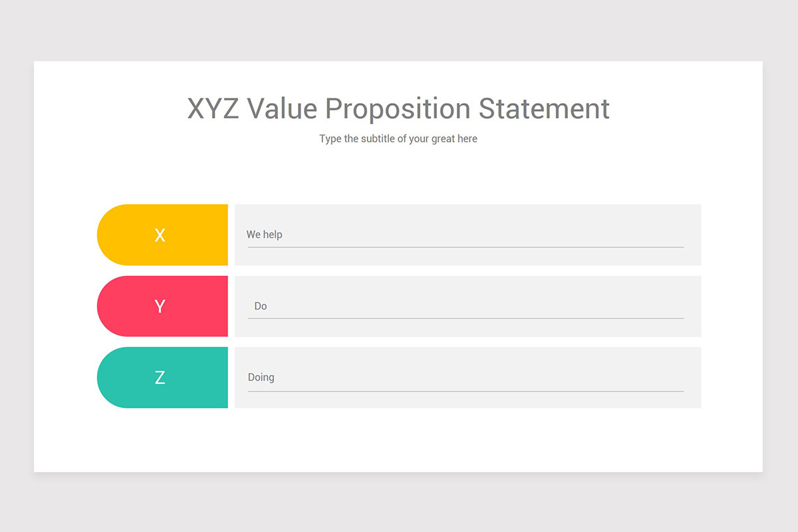The width and height of the screenshot is (798, 532).
Task: Click the underline beneath 'We help'
Action: pos(465,247)
